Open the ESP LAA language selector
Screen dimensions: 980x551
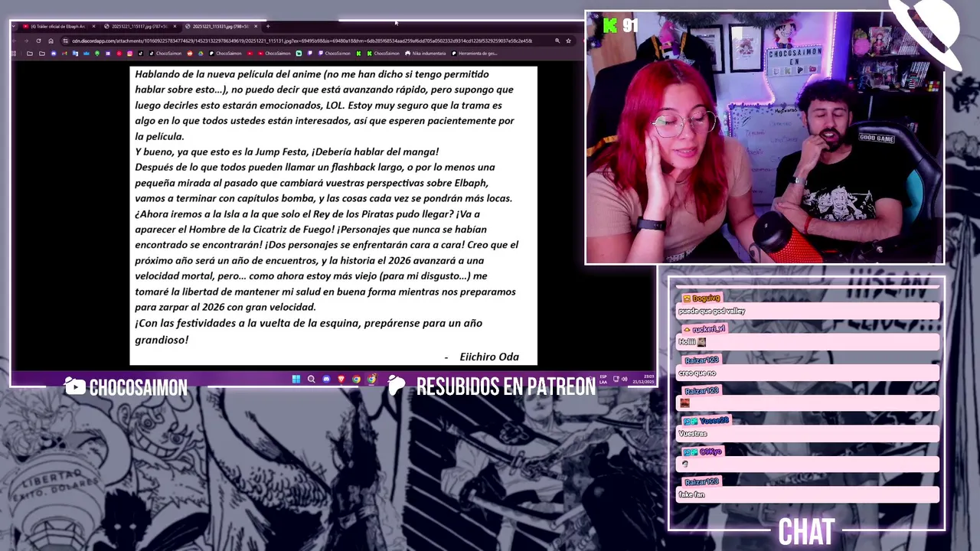(x=603, y=379)
